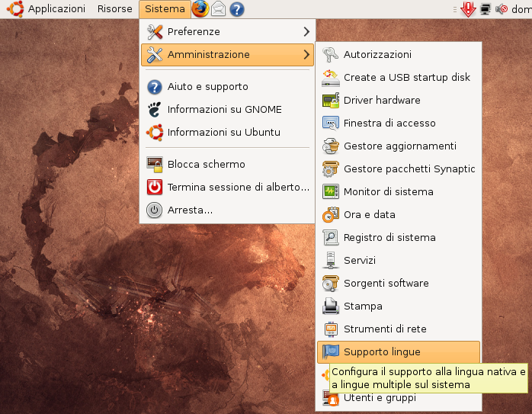The width and height of the screenshot is (532, 414).
Task: Click the blue help question mark icon
Action: (x=237, y=9)
